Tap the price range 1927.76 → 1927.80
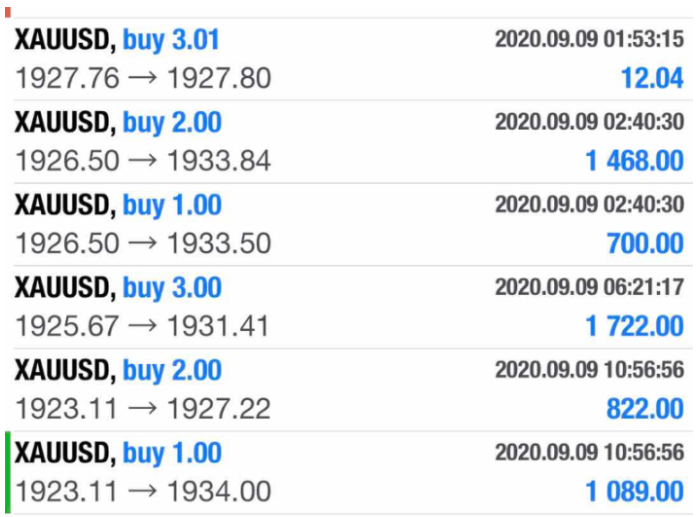Image resolution: width=698 pixels, height=517 pixels. [x=144, y=77]
